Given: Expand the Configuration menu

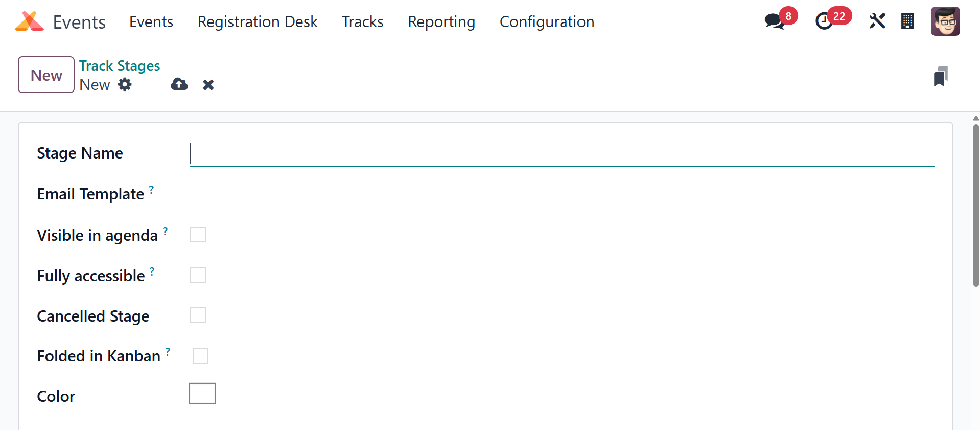Looking at the screenshot, I should (x=547, y=22).
